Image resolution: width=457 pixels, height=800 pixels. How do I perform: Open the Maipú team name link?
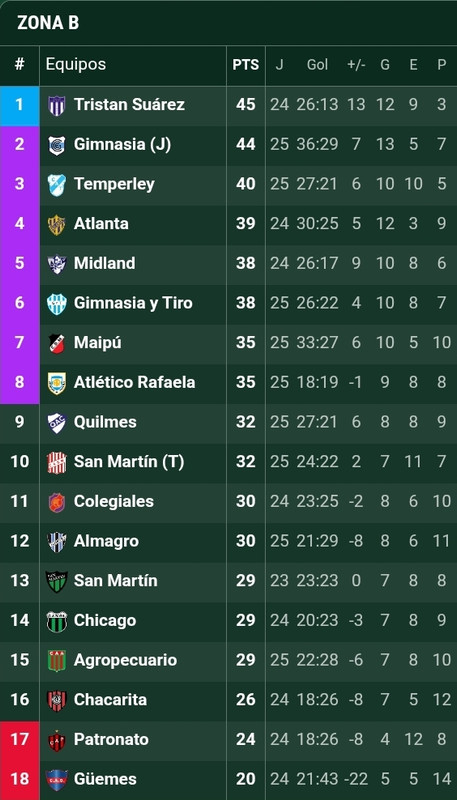click(x=98, y=342)
